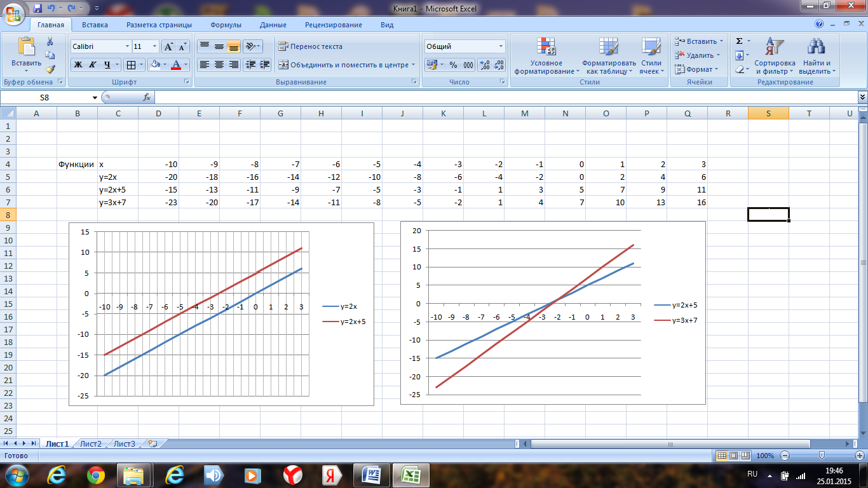Toggle bottom vertical alignment

click(234, 46)
